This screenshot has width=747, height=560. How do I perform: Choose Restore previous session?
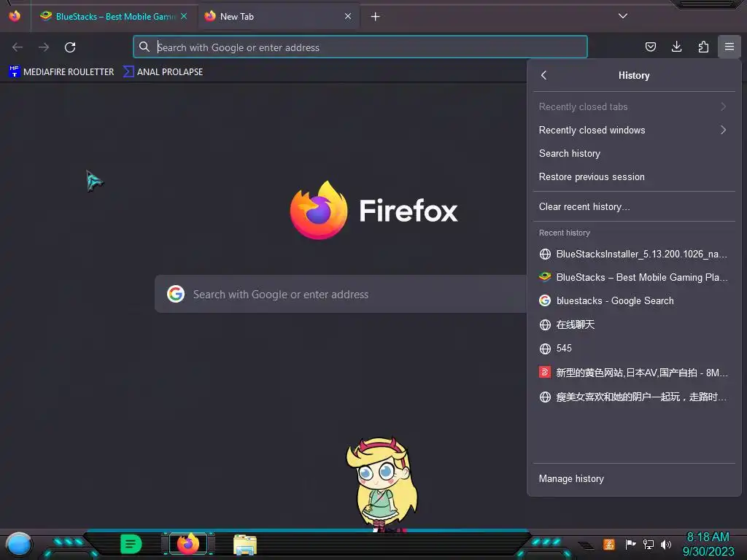(634, 176)
